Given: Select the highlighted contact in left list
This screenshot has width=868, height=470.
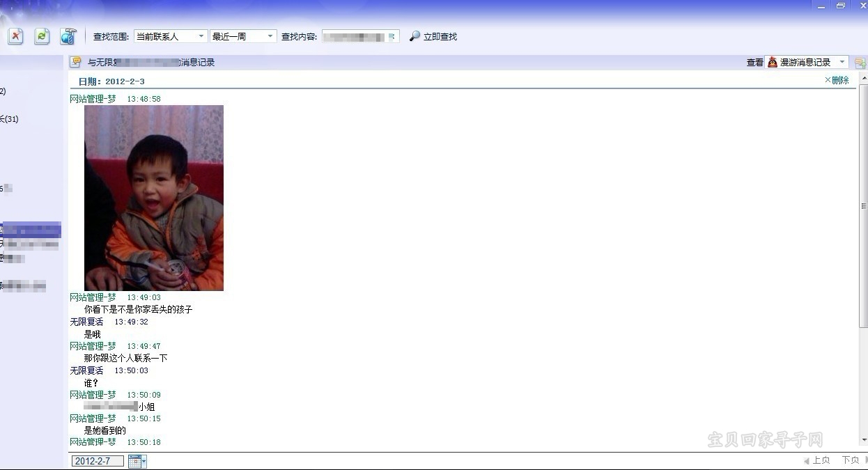Looking at the screenshot, I should pyautogui.click(x=31, y=230).
